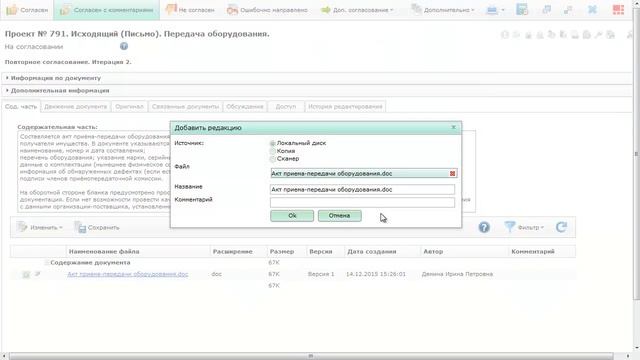
Task: Click the help icon beside Фильтр
Action: point(484,227)
